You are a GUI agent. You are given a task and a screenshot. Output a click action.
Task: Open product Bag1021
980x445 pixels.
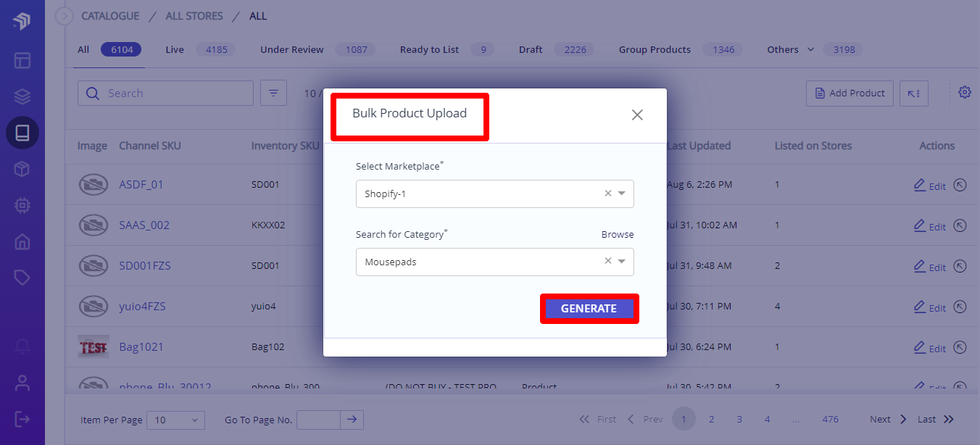click(141, 347)
